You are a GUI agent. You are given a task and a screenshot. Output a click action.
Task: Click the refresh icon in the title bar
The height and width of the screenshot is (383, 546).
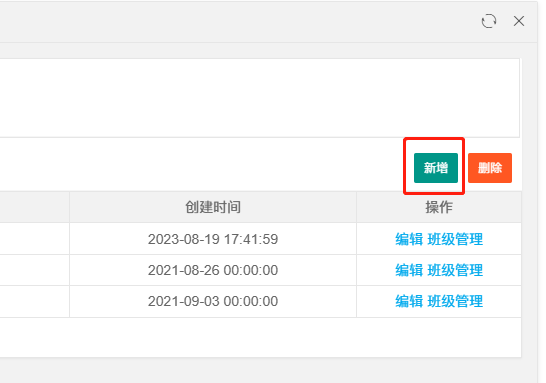click(x=489, y=21)
